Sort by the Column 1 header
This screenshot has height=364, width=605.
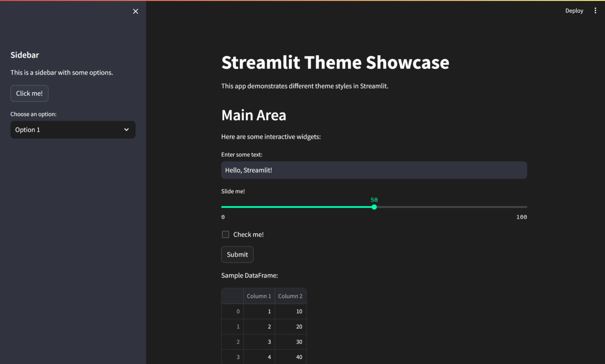click(259, 296)
